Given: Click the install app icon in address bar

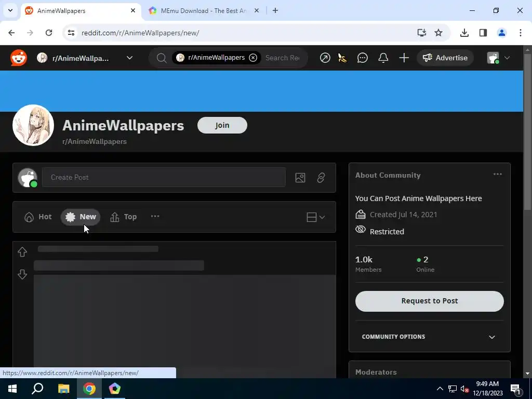Looking at the screenshot, I should (421, 33).
